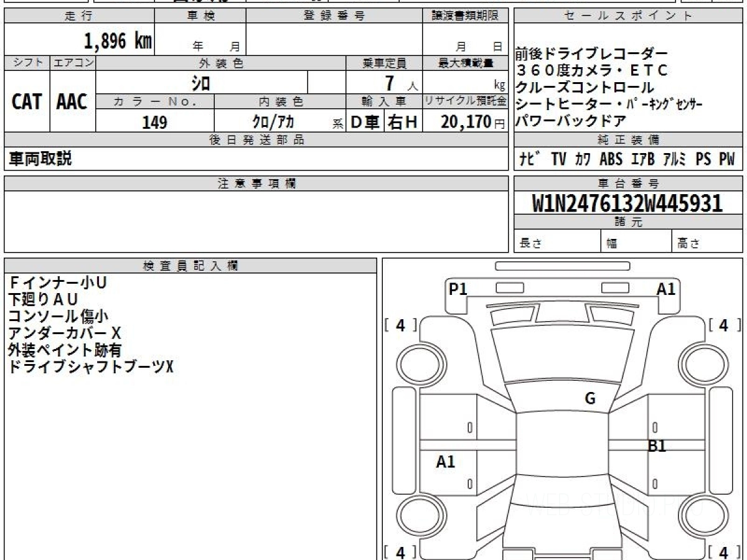Viewport: 747px width, 560px height.
Task: Click the 外装色 header
Action: click(x=221, y=63)
